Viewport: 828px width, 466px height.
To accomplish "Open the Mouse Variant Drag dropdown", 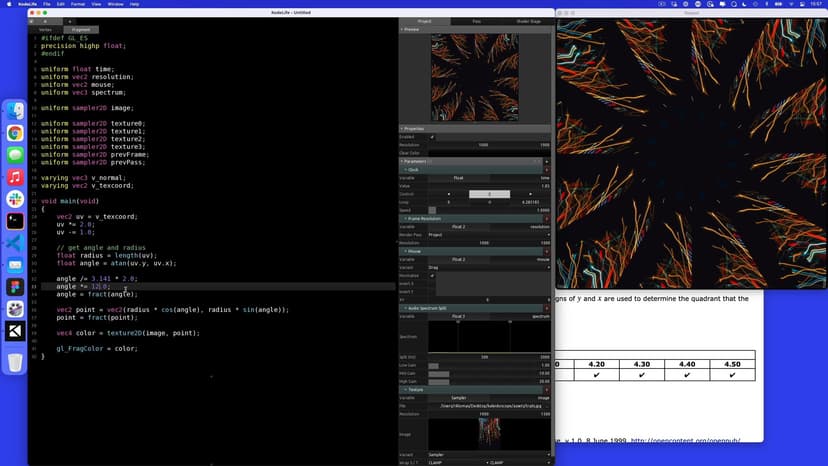I will coord(490,267).
